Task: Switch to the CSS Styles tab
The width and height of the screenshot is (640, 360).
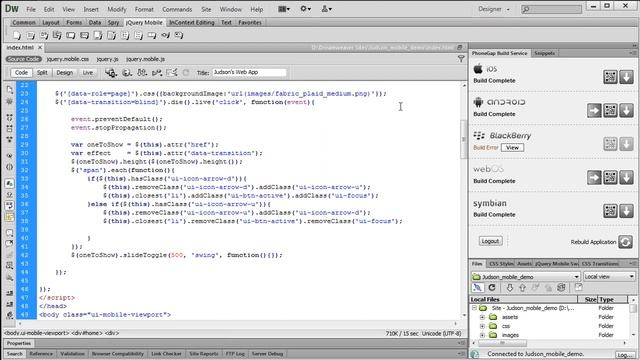Action: tap(501, 264)
